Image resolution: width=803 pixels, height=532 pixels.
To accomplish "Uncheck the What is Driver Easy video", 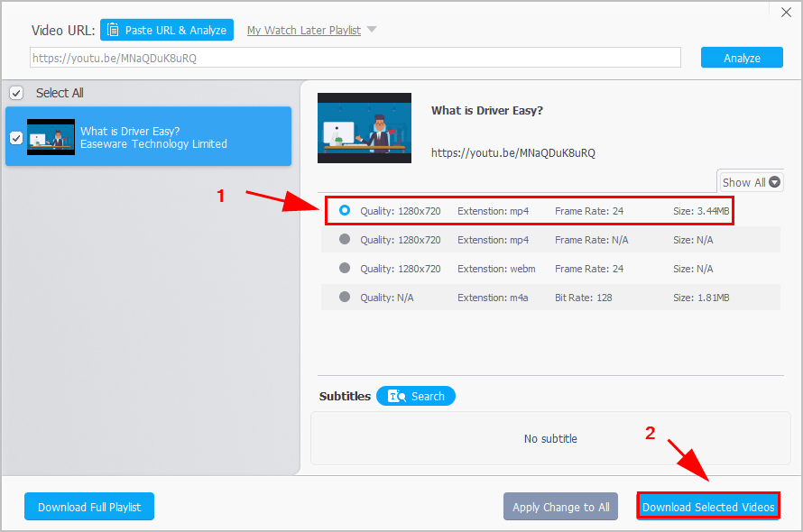I will tap(15, 137).
